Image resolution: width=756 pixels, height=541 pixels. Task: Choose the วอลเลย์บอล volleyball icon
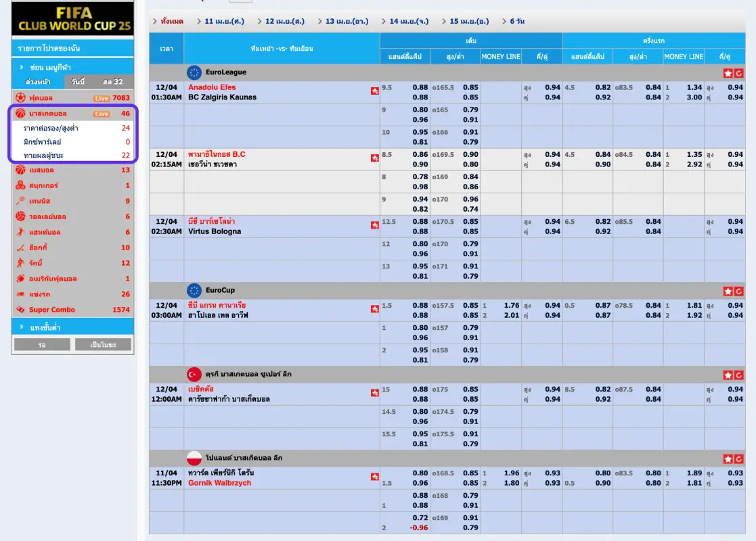(x=20, y=216)
